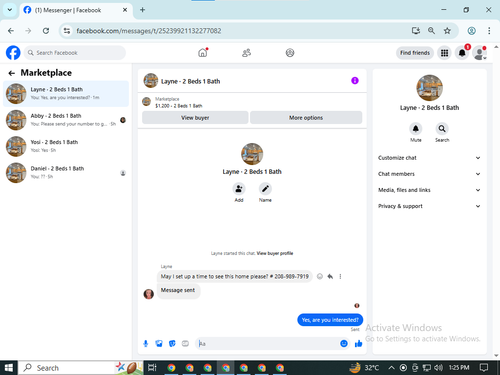Open the Friends icon in top navigation
This screenshot has height=375, width=500.
click(246, 53)
